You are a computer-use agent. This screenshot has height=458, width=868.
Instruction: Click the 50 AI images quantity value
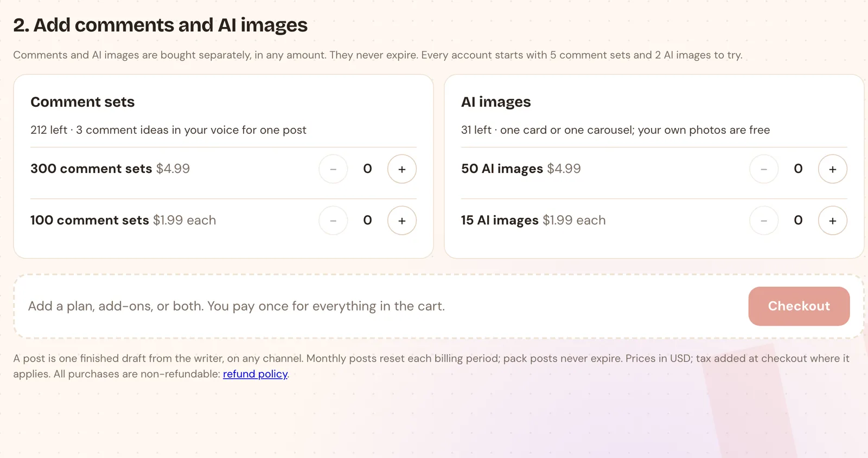pyautogui.click(x=799, y=169)
